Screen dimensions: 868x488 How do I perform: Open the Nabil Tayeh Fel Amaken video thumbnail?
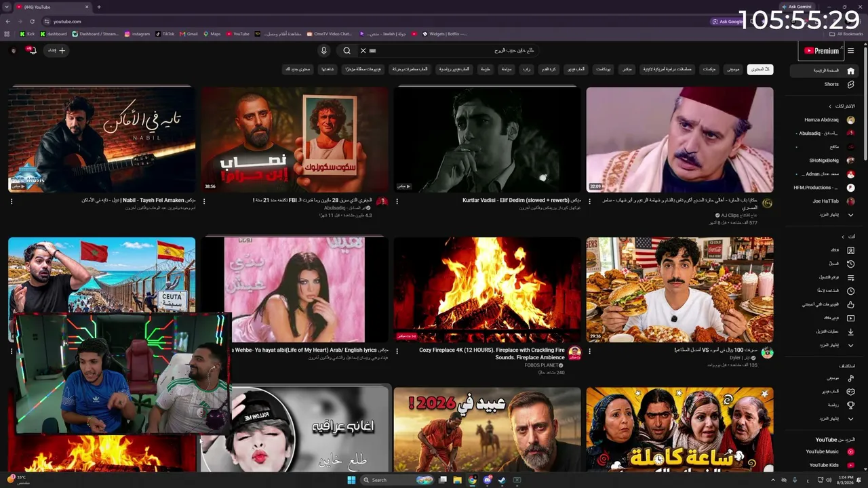click(x=102, y=140)
